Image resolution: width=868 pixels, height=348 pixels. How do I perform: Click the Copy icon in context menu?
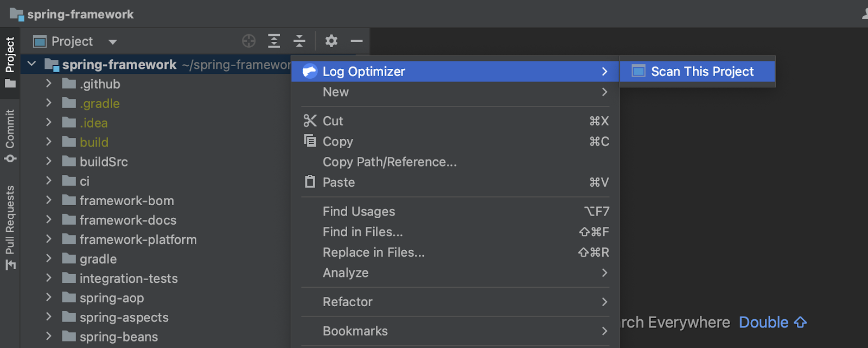click(x=310, y=141)
